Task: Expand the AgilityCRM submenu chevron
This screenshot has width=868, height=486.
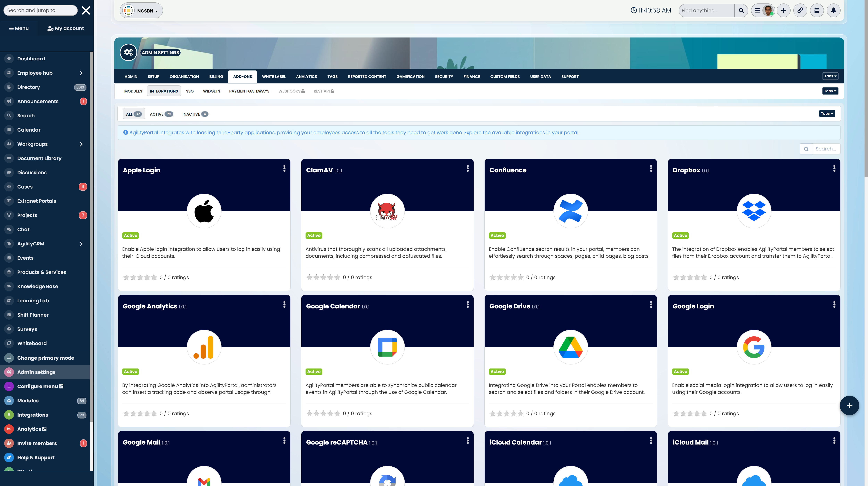Action: click(81, 244)
